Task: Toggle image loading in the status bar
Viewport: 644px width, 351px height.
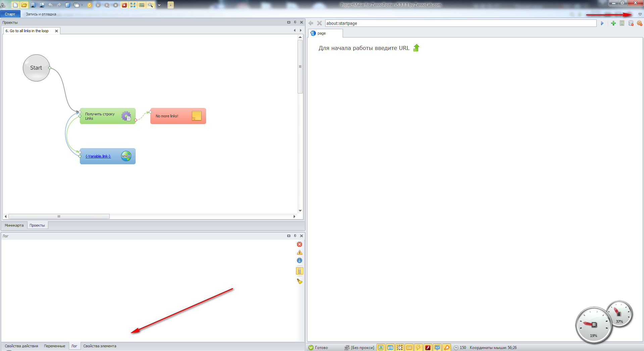Action: pyautogui.click(x=381, y=348)
